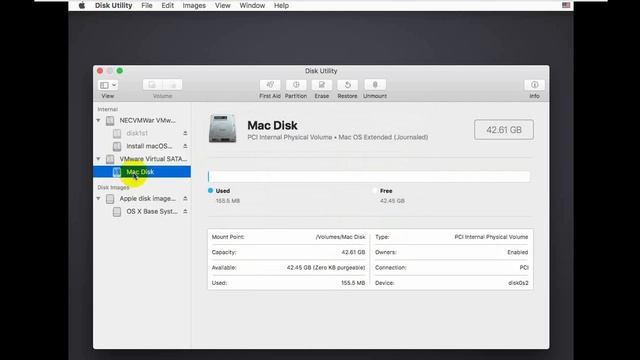
Task: Click the US flag input source icon
Action: pos(566,5)
